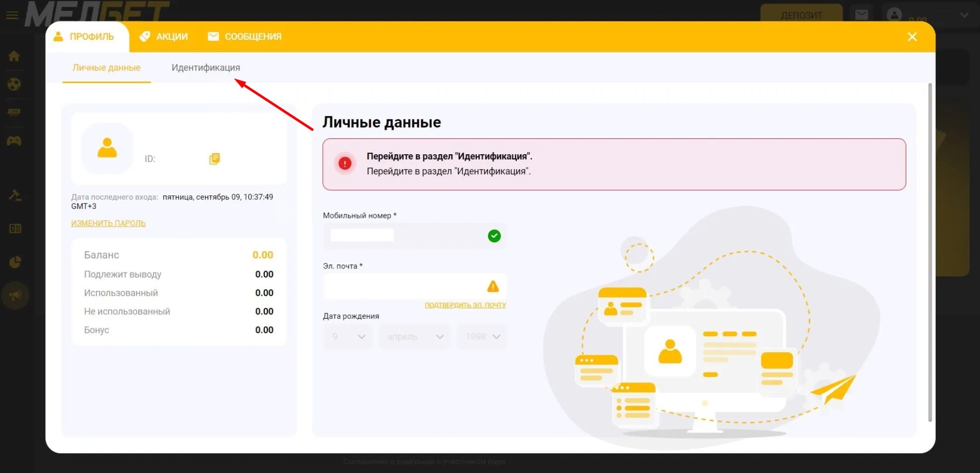Click the Подтвердить эл. почту link

click(x=465, y=305)
